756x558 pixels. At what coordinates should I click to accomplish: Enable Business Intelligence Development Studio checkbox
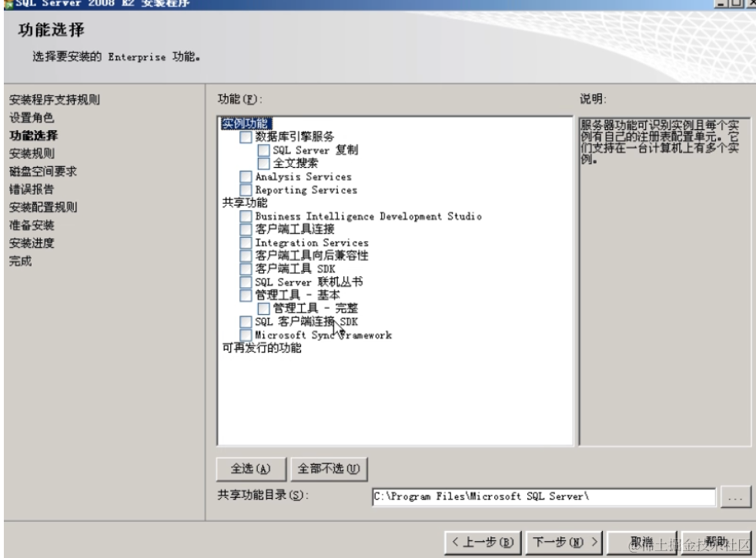click(x=246, y=216)
